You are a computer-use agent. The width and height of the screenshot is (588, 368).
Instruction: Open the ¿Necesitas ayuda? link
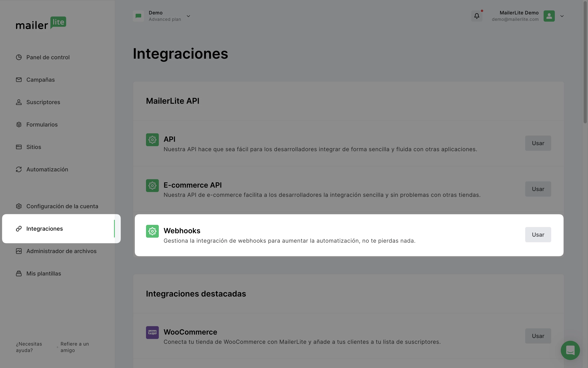coord(29,347)
